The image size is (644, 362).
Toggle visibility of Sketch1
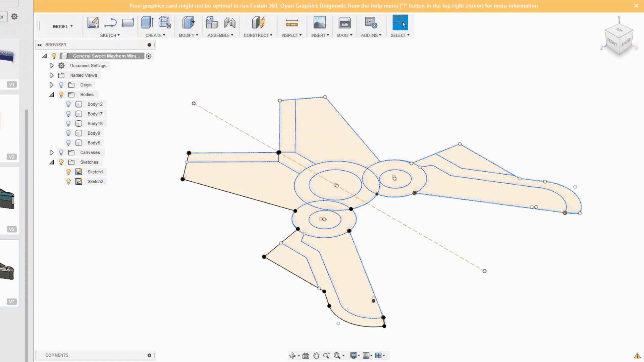(x=68, y=172)
